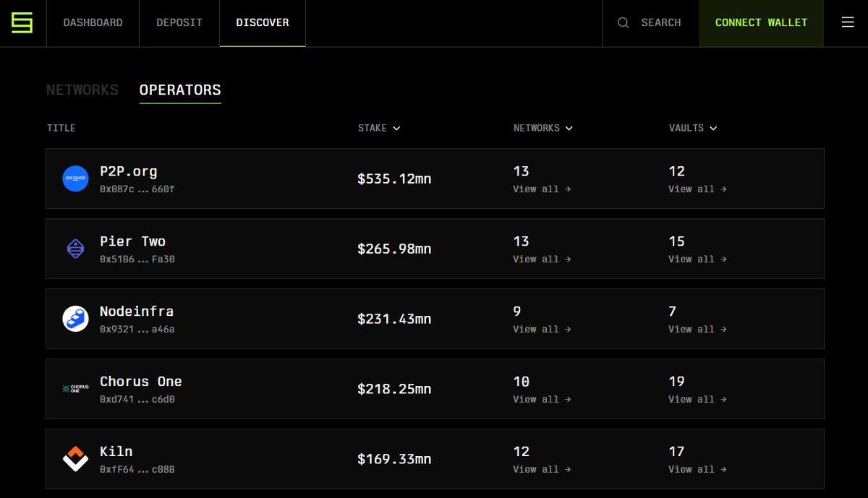Click Chorus One vault count 19
The image size is (868, 498).
coord(676,382)
